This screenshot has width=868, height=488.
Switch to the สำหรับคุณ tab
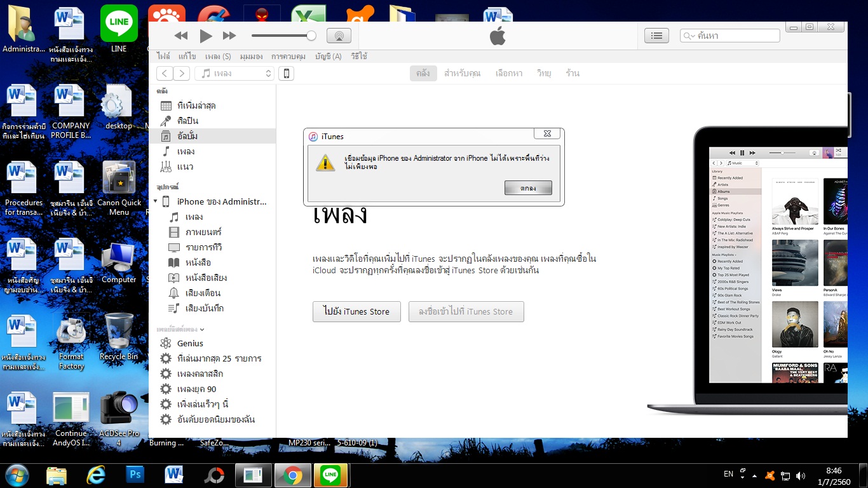click(462, 73)
